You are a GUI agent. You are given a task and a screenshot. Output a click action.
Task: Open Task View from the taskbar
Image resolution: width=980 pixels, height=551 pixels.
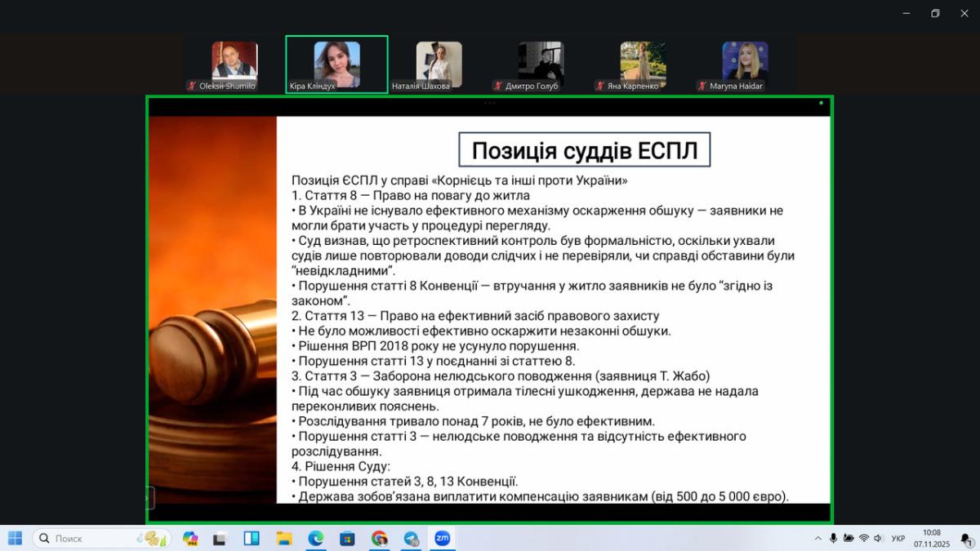pyautogui.click(x=220, y=538)
